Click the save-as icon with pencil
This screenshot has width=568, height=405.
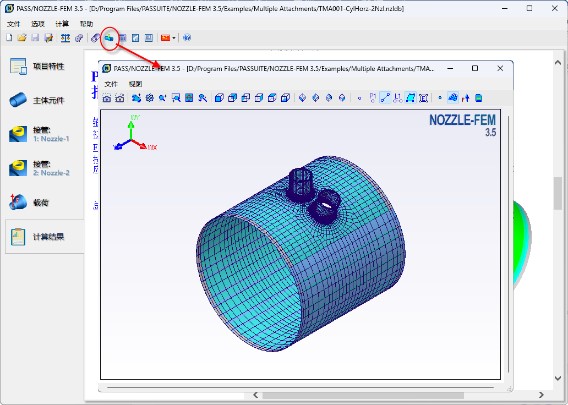49,38
